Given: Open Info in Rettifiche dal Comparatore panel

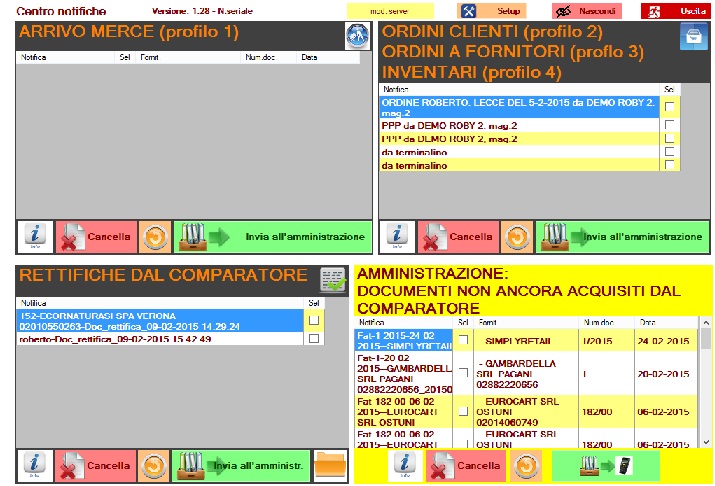Looking at the screenshot, I should 35,466.
